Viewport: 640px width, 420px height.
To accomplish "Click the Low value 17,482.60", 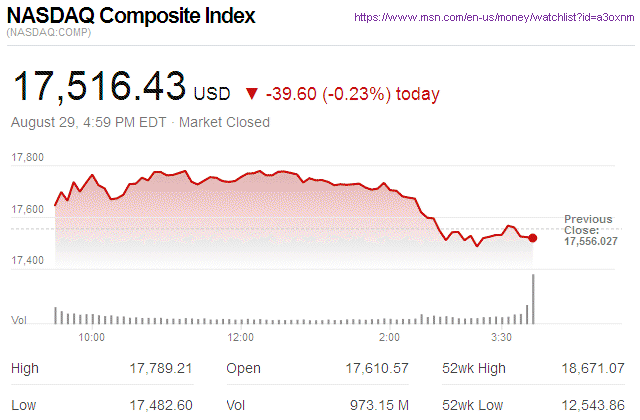I will (160, 407).
